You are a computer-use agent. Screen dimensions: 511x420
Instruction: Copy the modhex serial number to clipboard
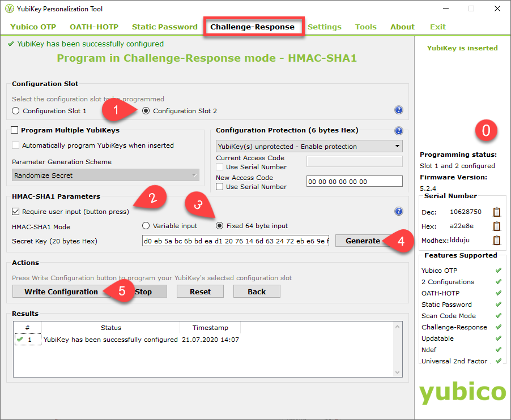click(497, 240)
